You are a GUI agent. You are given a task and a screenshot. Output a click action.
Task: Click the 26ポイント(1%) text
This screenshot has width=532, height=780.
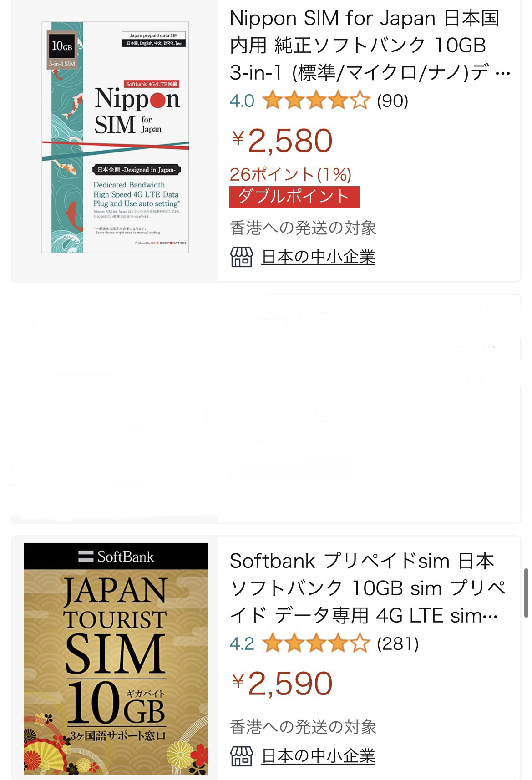[291, 174]
